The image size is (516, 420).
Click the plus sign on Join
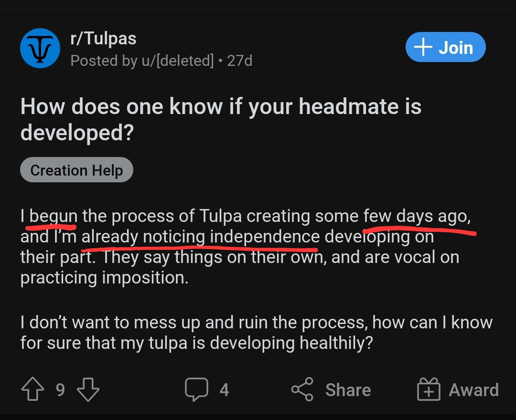pyautogui.click(x=423, y=48)
